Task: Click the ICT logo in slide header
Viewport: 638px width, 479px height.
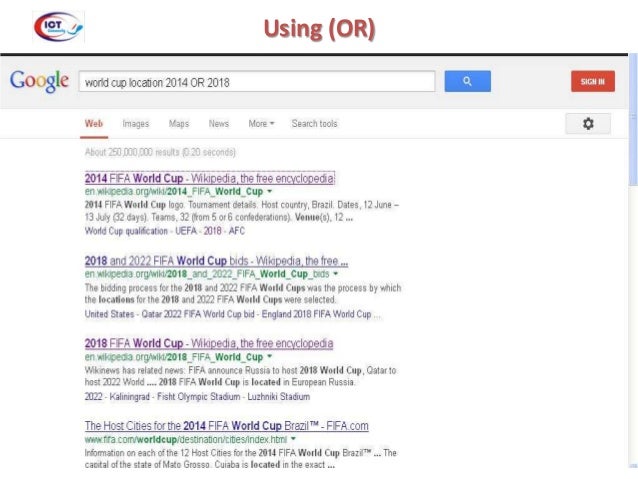Action: pyautogui.click(x=58, y=27)
